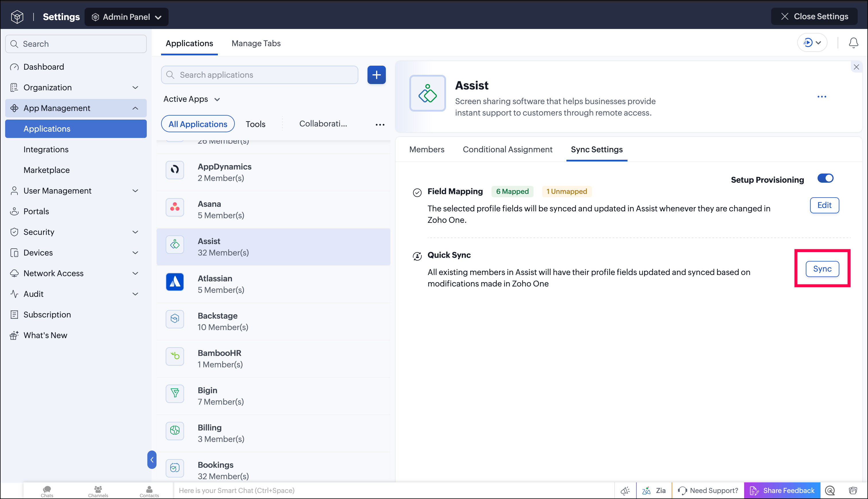
Task: Open the Active Apps filter dropdown
Action: pos(191,99)
